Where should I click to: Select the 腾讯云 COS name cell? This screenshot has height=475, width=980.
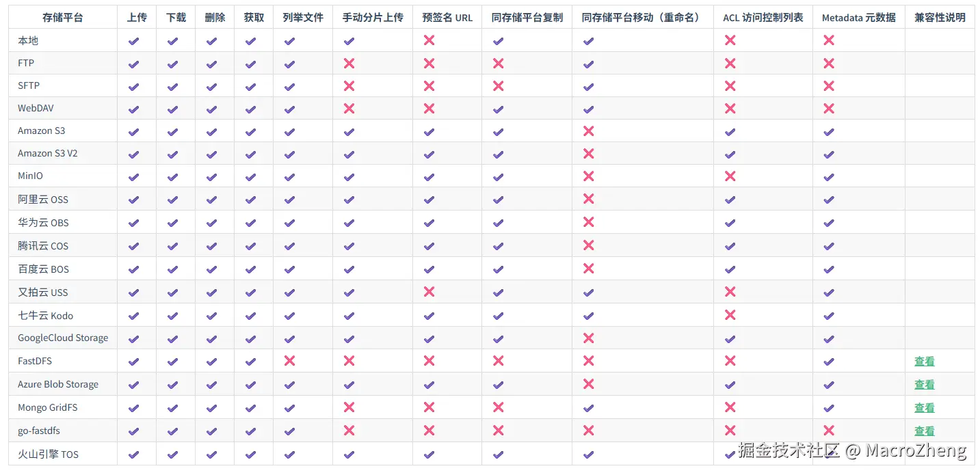(63, 245)
